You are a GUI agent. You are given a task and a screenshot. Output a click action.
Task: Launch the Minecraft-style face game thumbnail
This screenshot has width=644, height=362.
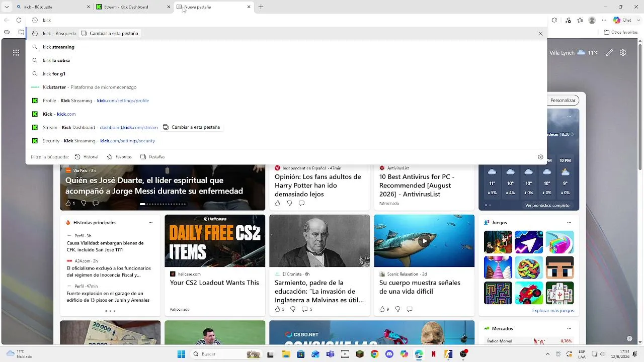point(559,267)
